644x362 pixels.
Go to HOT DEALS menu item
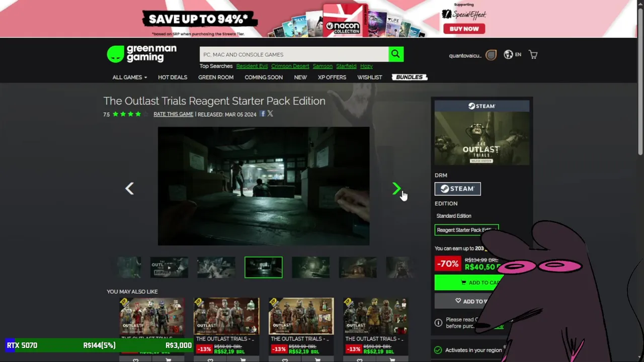click(x=173, y=77)
